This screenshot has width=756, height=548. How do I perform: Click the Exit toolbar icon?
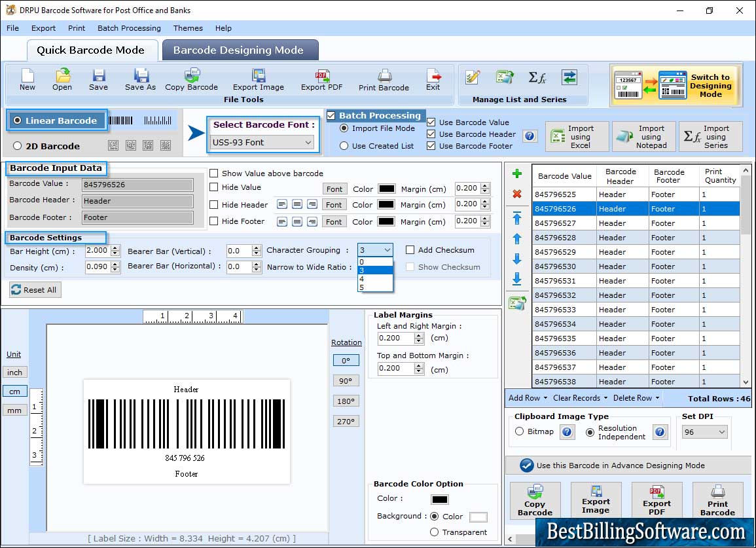click(433, 80)
